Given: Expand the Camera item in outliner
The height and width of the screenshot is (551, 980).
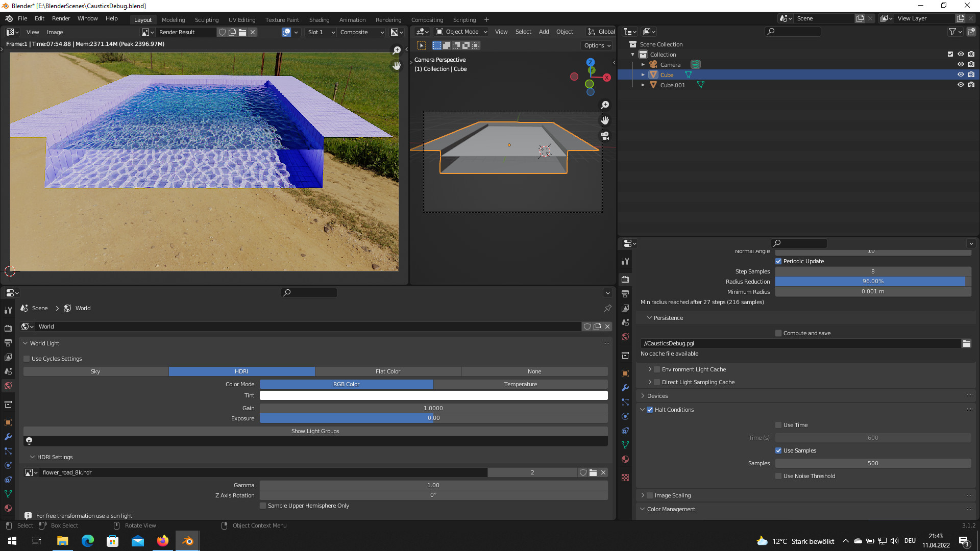Looking at the screenshot, I should [643, 65].
